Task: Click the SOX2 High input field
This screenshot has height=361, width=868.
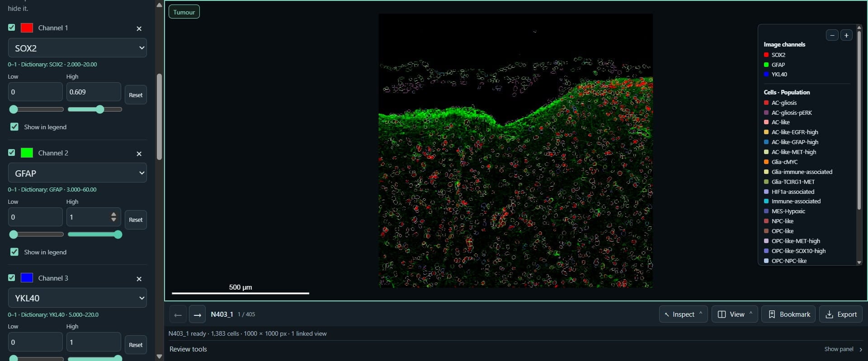Action: tap(94, 92)
